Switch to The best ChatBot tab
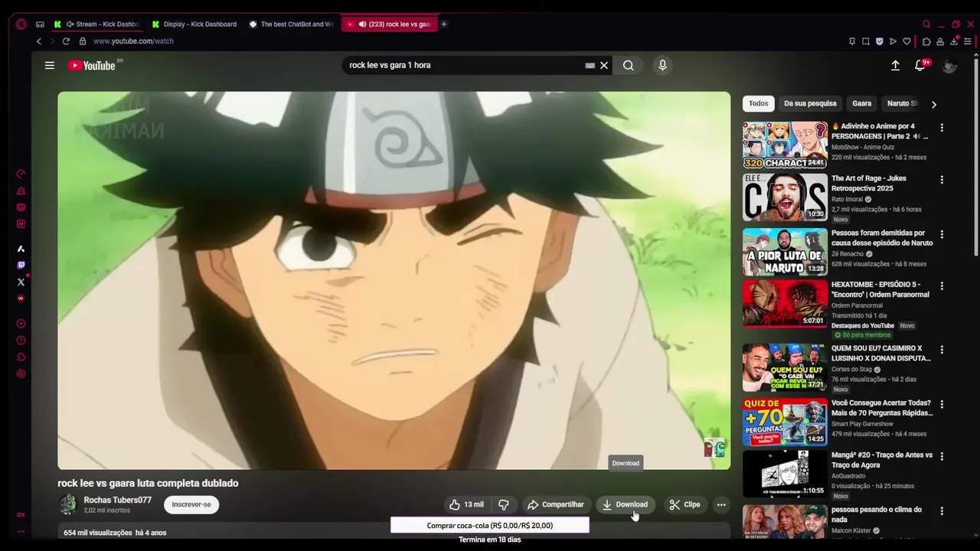Image resolution: width=980 pixels, height=551 pixels. 292,24
